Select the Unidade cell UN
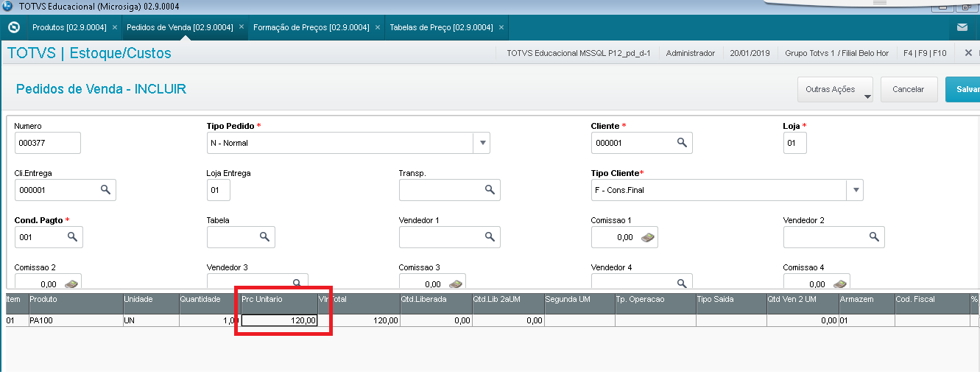Image resolution: width=980 pixels, height=380 pixels. tap(150, 320)
